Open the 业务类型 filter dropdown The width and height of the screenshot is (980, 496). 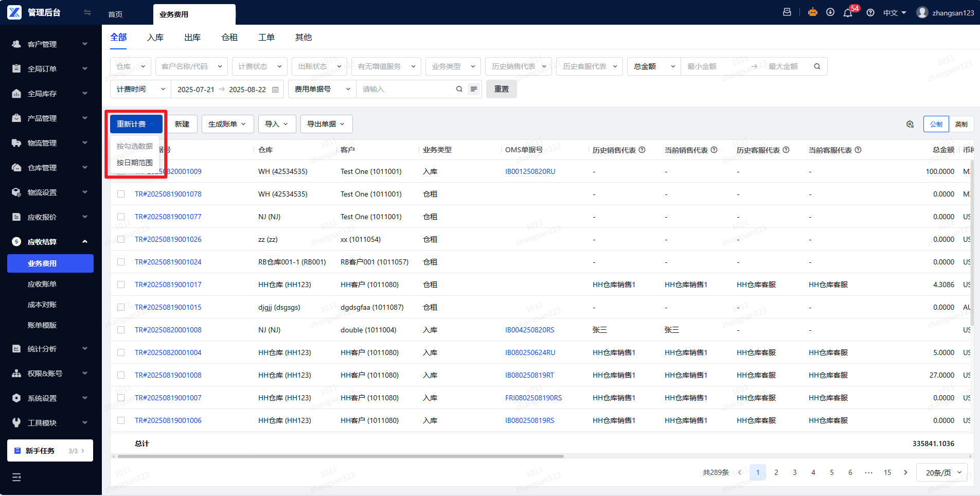coord(453,66)
